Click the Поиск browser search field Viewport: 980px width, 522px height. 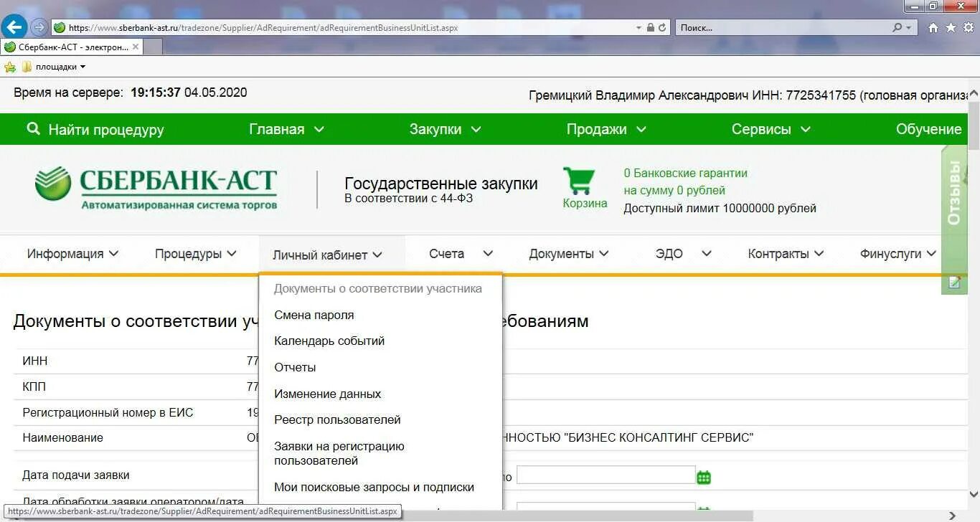click(783, 28)
